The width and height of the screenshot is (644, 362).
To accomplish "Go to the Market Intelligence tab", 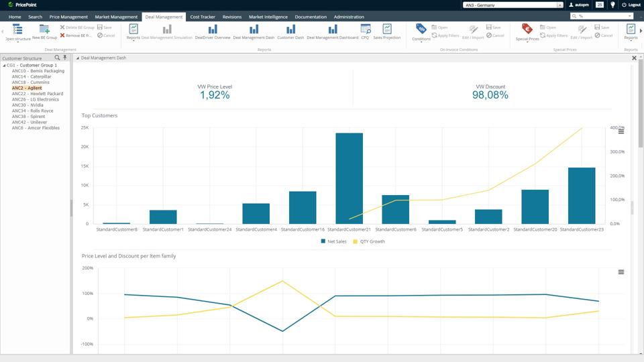I will pyautogui.click(x=268, y=17).
